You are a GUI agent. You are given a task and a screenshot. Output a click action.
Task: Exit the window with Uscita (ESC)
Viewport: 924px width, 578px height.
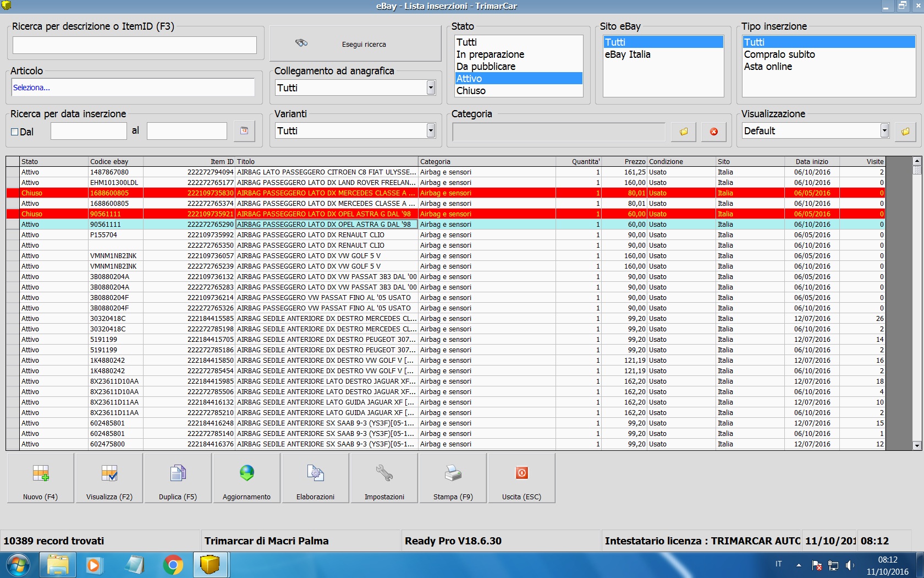(x=521, y=478)
